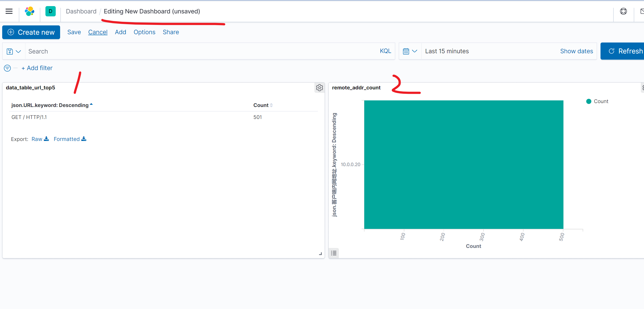Click the Elastic logo icon

coord(30,11)
